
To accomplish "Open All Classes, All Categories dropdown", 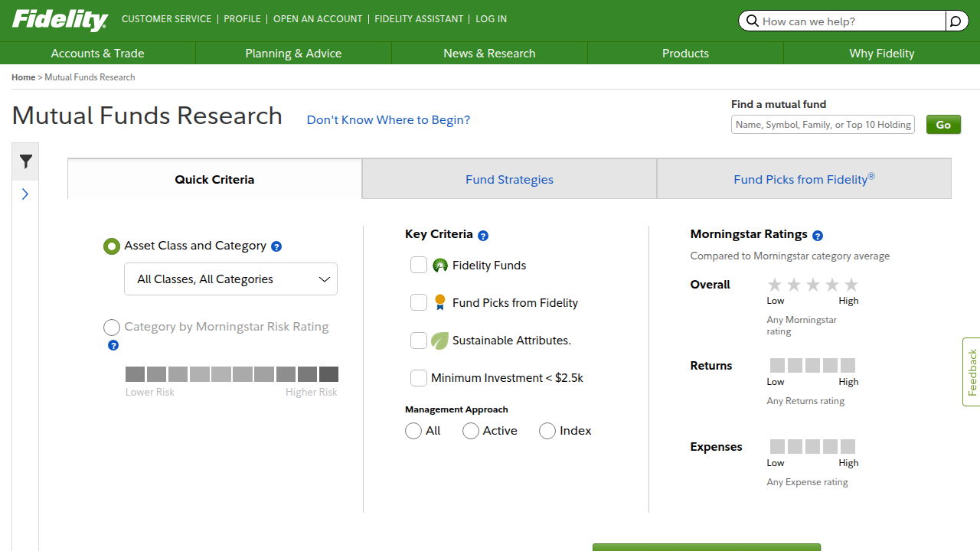I will pyautogui.click(x=230, y=279).
